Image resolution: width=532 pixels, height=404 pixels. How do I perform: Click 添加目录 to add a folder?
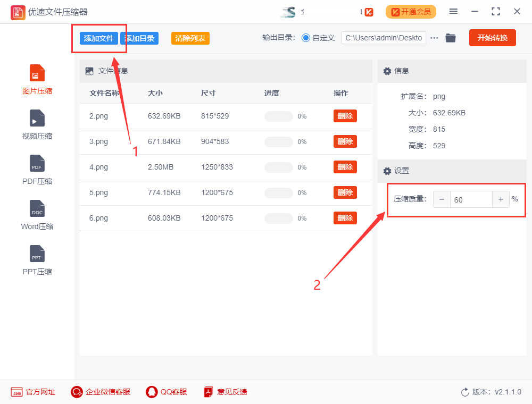click(x=139, y=38)
